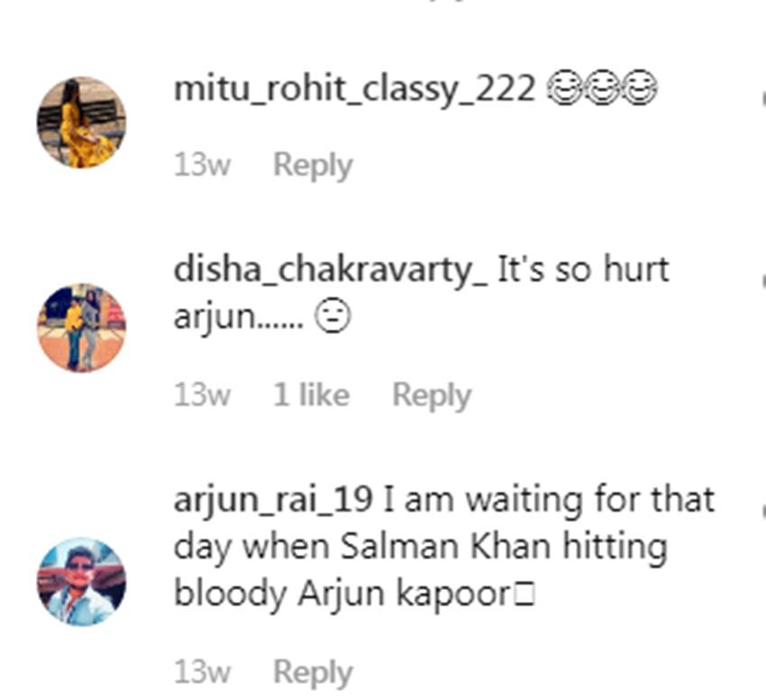Click the laughing emojis in mitu_rohit comment
The width and height of the screenshot is (766, 700).
(x=601, y=88)
